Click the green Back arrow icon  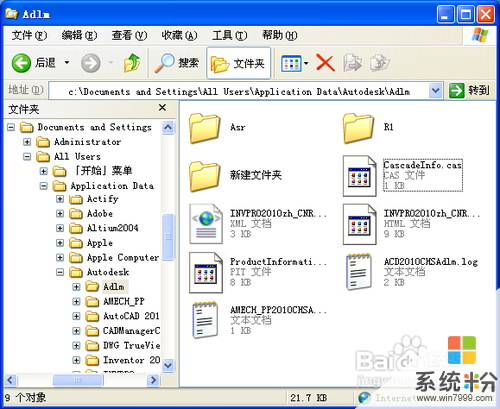(21, 63)
